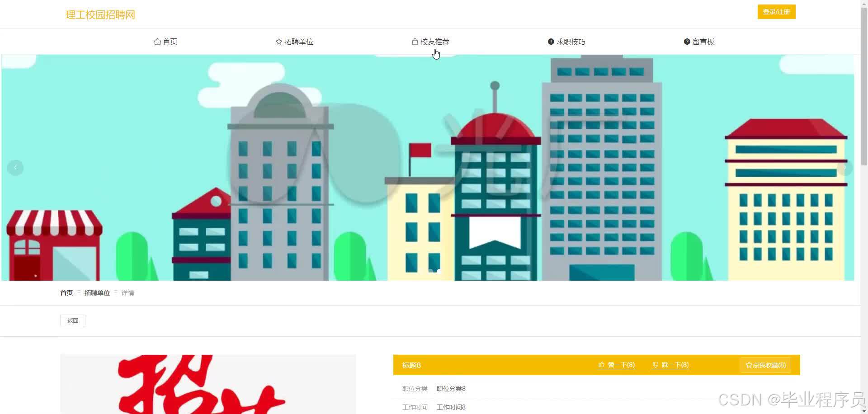This screenshot has height=414, width=868.
Task: Open the 留言板 menu item
Action: coord(703,42)
